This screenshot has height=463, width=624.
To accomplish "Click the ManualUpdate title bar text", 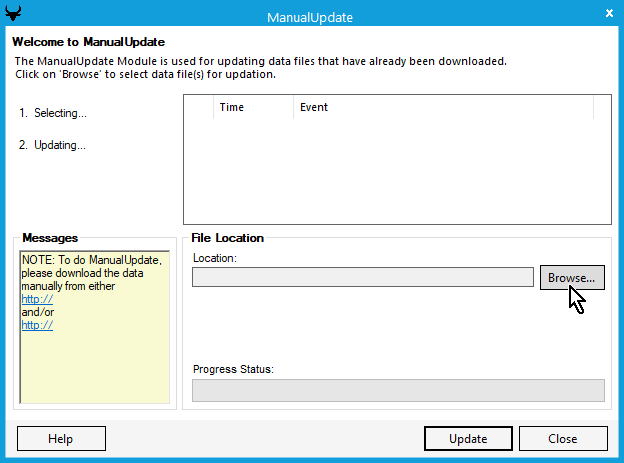I will tap(310, 17).
